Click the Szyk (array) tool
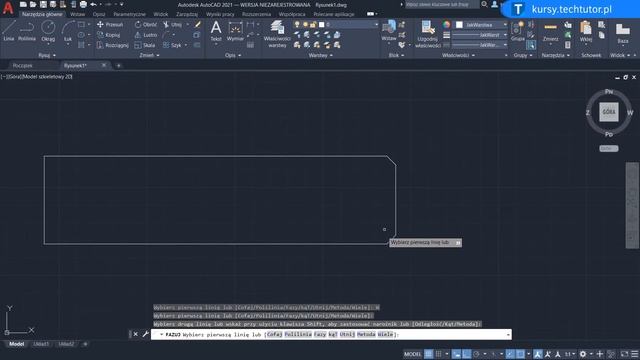 pos(172,45)
